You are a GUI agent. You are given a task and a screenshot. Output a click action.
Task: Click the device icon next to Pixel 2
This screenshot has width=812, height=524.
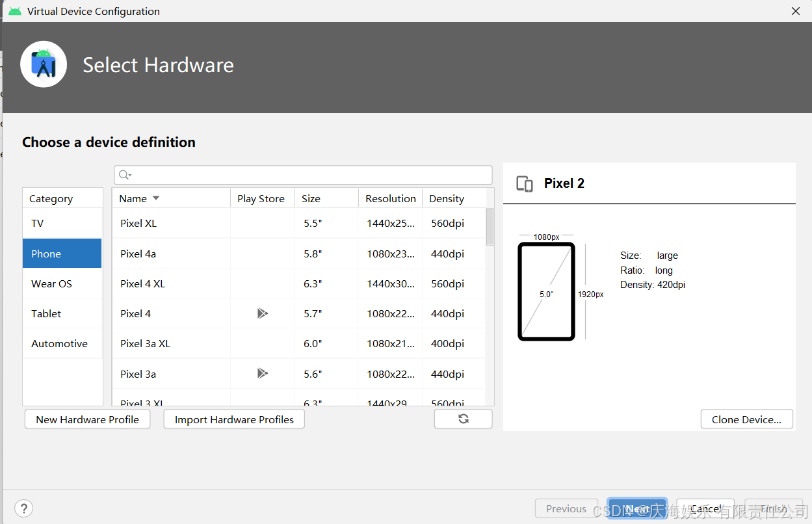click(525, 184)
